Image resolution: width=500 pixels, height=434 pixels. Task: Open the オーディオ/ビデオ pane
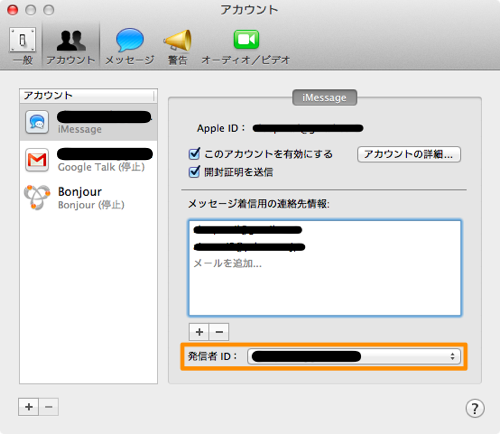pyautogui.click(x=246, y=46)
